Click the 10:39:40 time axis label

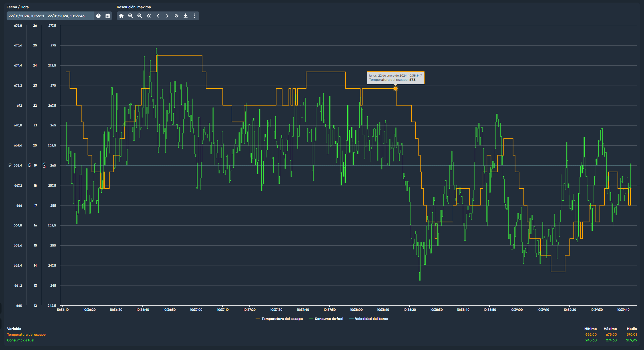623,310
